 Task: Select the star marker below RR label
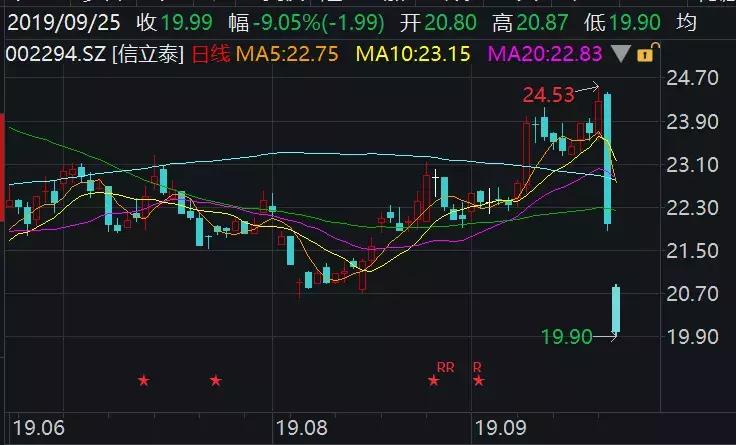click(434, 380)
